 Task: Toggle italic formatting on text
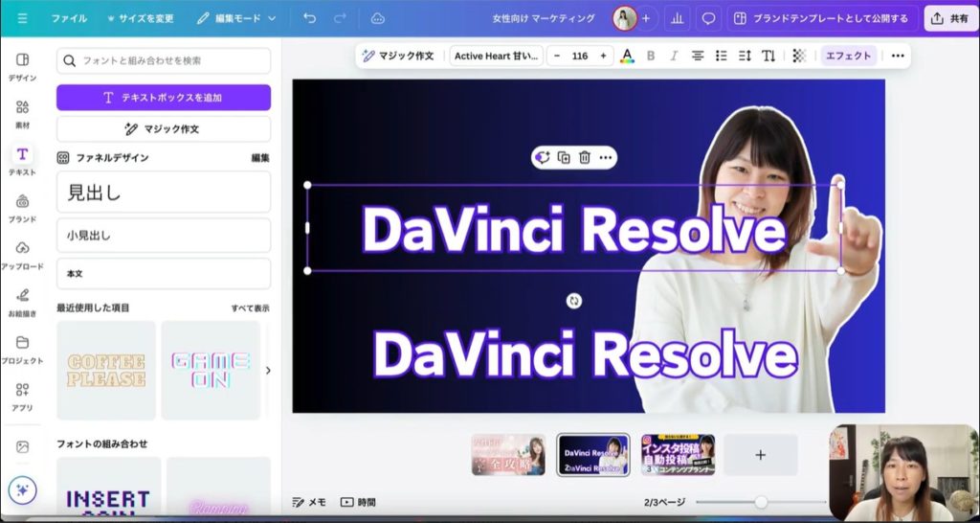click(x=674, y=56)
